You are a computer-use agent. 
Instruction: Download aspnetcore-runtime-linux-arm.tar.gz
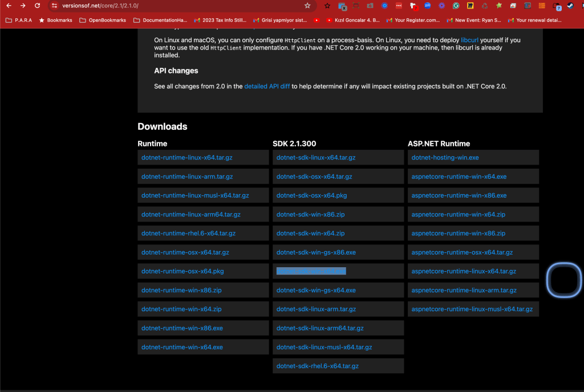coord(464,290)
